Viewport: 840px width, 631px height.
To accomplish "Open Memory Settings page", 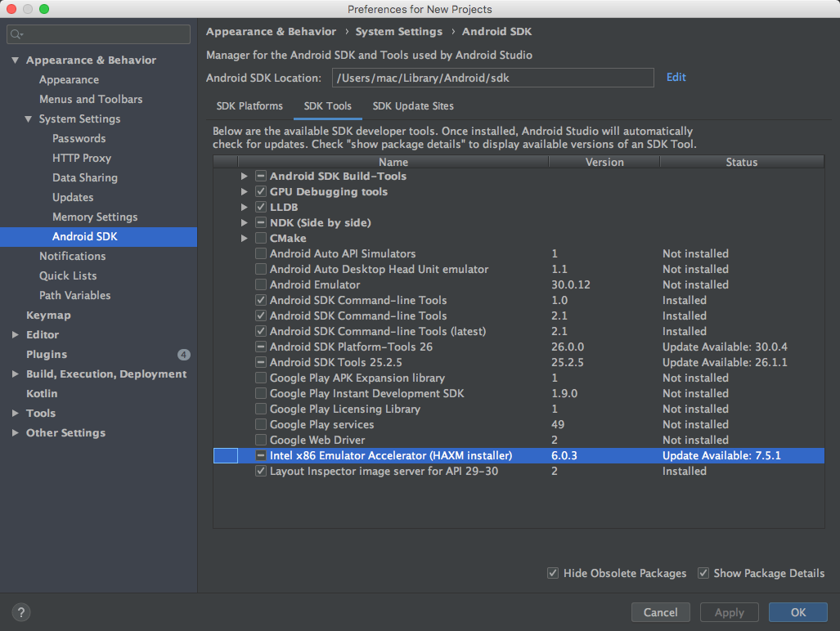I will [x=95, y=217].
